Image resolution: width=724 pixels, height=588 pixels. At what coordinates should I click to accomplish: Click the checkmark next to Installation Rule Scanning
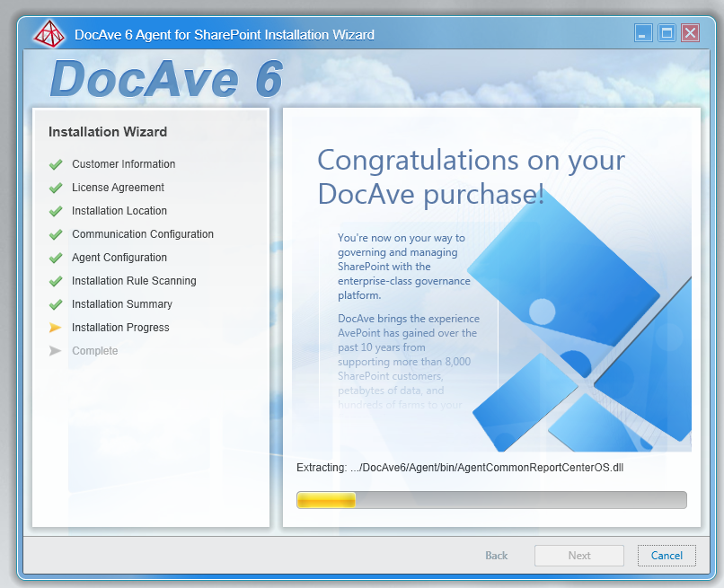[56, 281]
